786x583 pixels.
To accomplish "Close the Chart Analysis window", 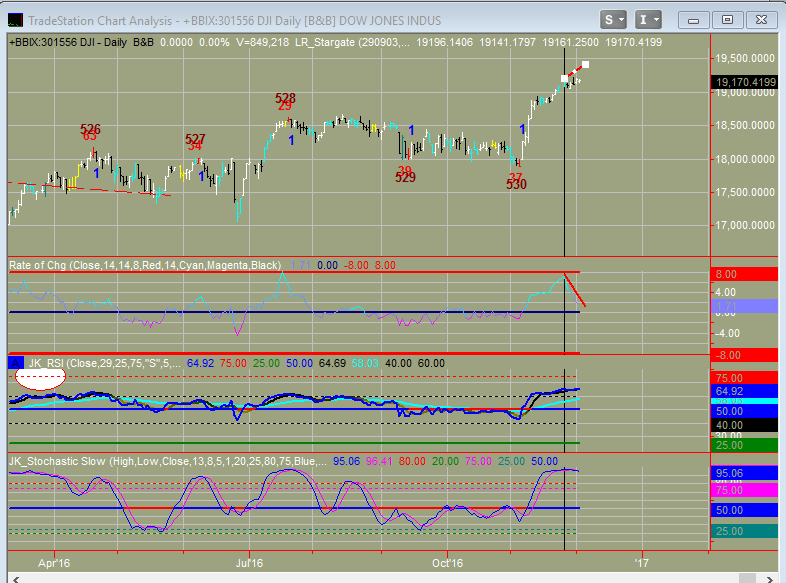I will 761,20.
